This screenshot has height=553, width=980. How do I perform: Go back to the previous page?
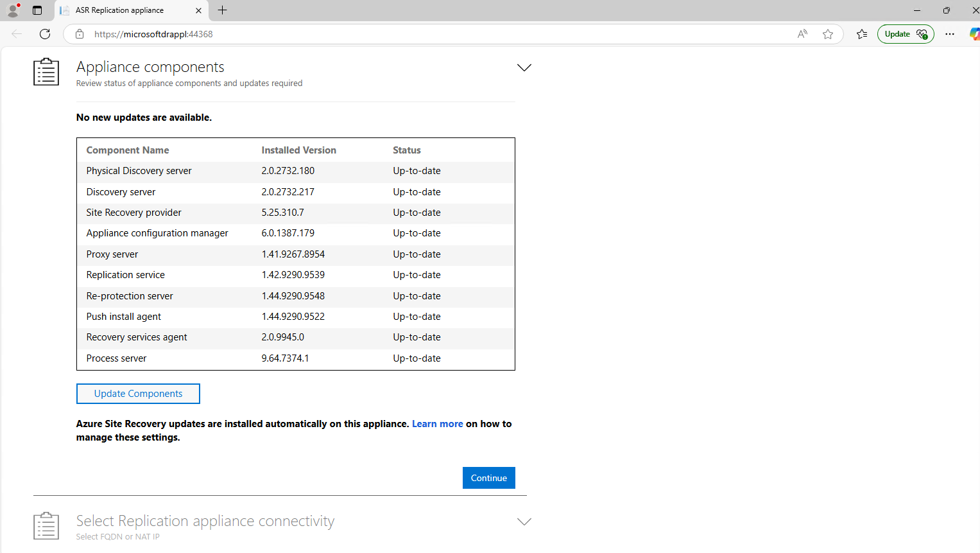[17, 34]
